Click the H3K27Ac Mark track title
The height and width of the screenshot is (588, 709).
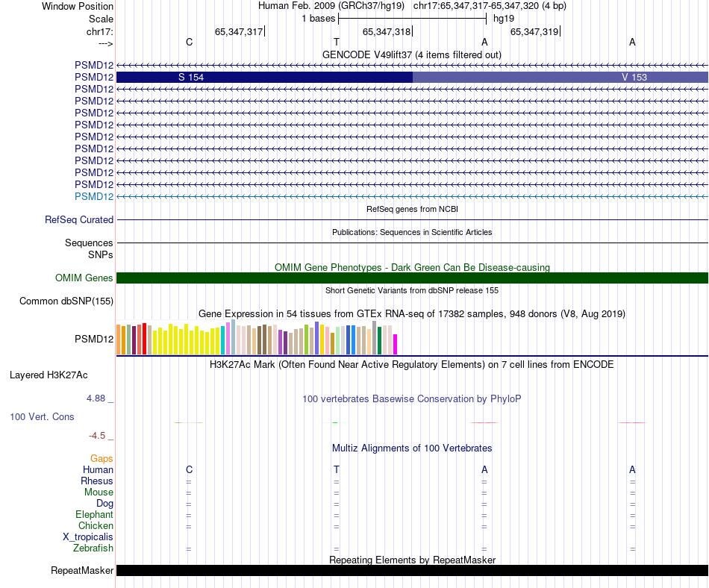click(x=412, y=364)
